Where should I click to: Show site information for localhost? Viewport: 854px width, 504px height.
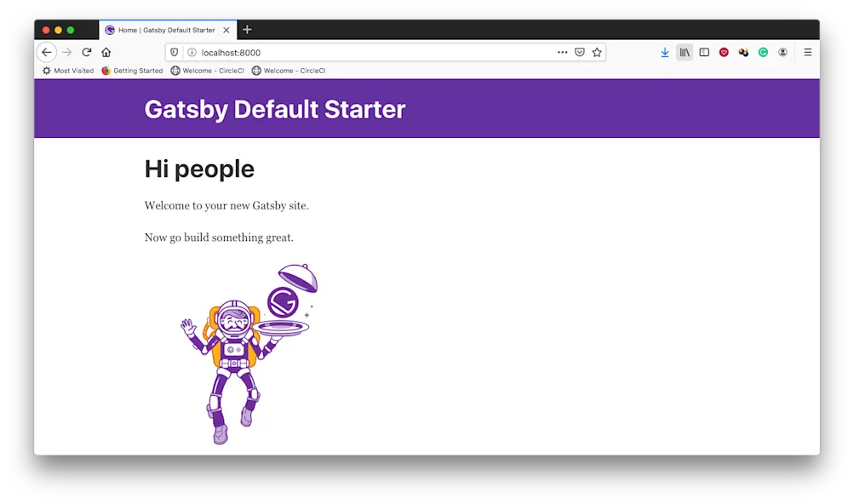[192, 52]
